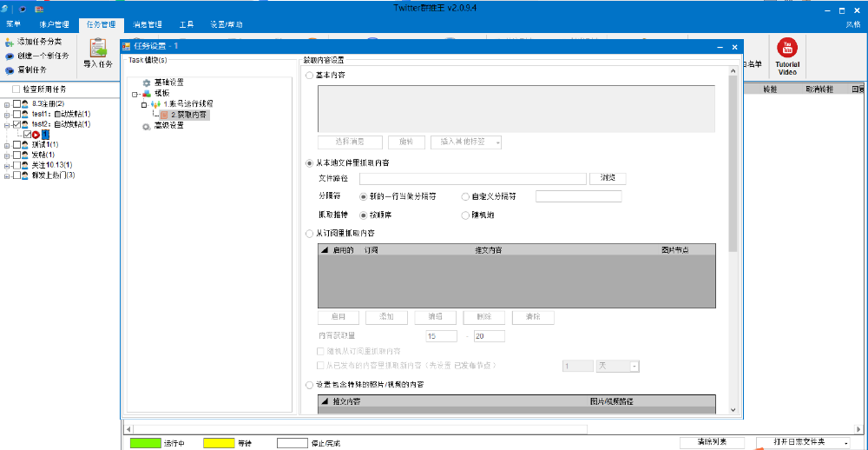Collapse the 1.账号运行线程 node

tap(144, 104)
